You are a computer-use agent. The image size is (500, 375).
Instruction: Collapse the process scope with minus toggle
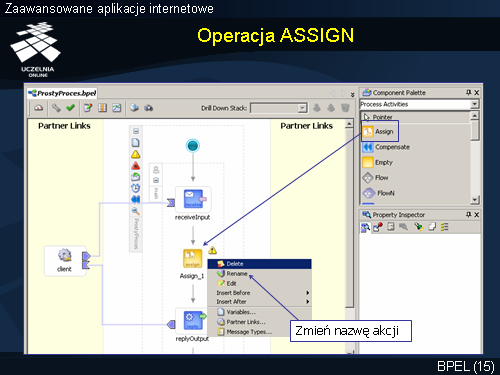[x=136, y=131]
